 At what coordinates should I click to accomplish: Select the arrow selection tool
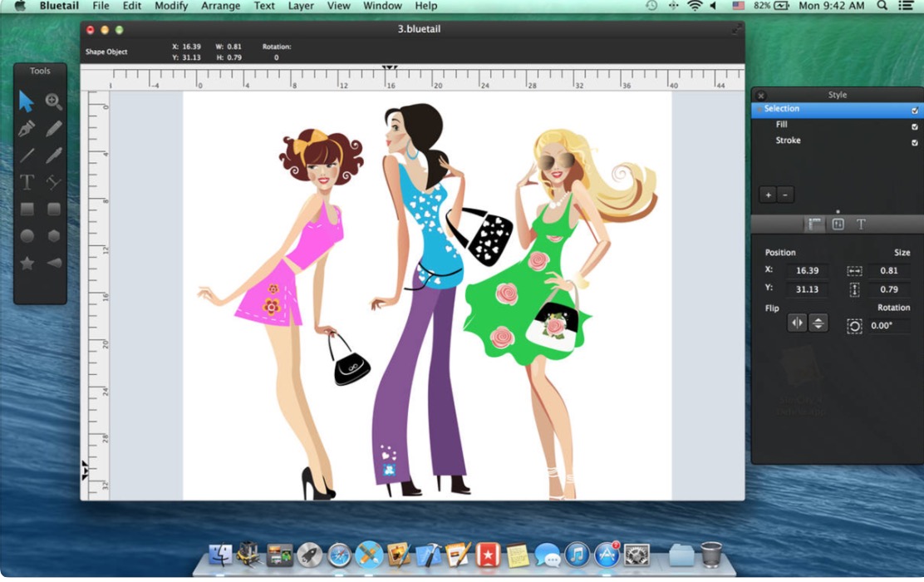[x=27, y=101]
